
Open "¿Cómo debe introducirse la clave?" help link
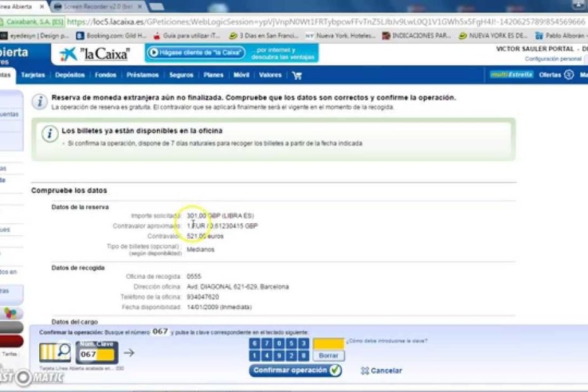tap(389, 340)
